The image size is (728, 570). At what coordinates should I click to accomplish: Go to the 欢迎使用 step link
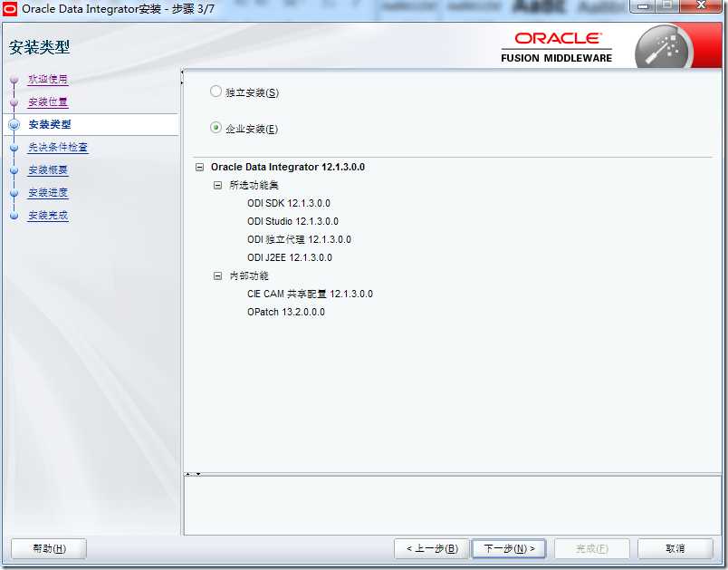click(48, 79)
